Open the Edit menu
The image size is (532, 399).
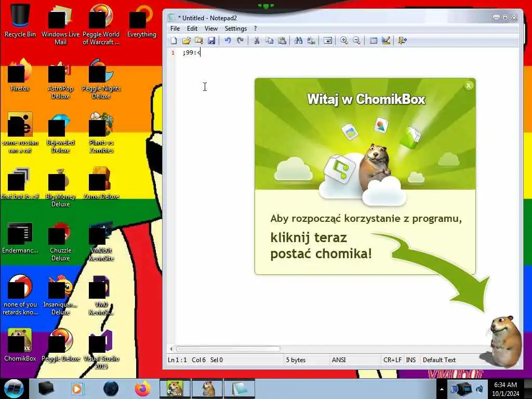[x=192, y=29]
